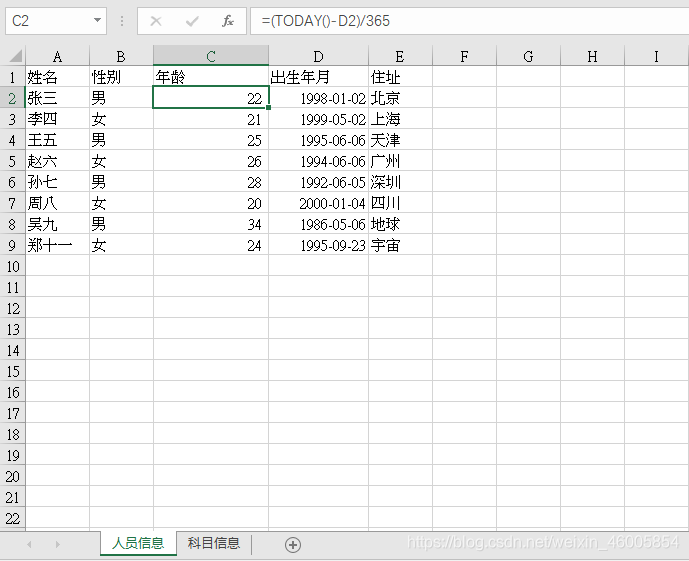The width and height of the screenshot is (689, 561).
Task: Select row 1 header
Action: tap(12, 77)
